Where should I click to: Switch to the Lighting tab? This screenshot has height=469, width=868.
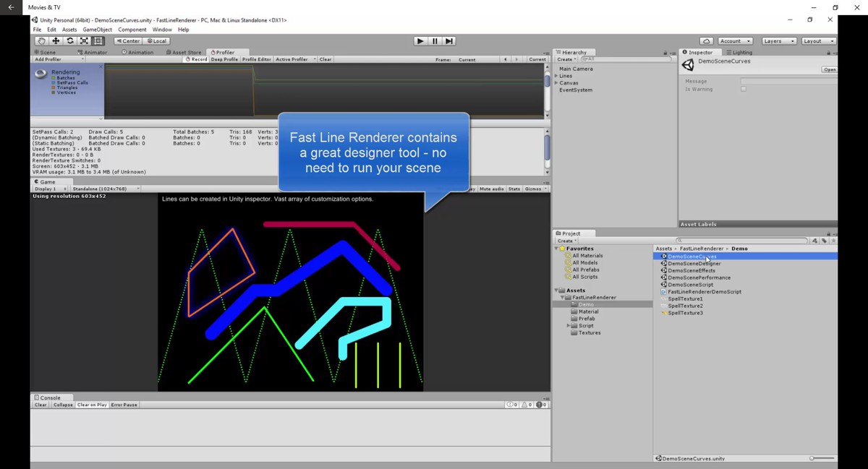pyautogui.click(x=739, y=53)
